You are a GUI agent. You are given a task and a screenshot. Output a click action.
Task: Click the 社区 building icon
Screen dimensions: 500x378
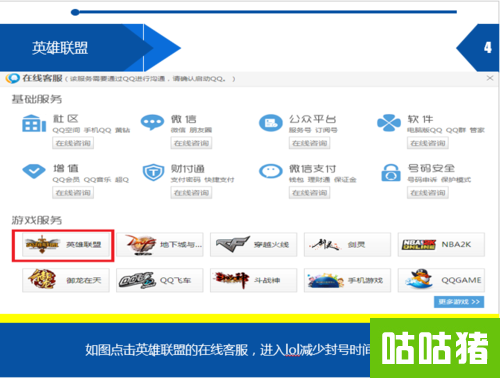(34, 123)
